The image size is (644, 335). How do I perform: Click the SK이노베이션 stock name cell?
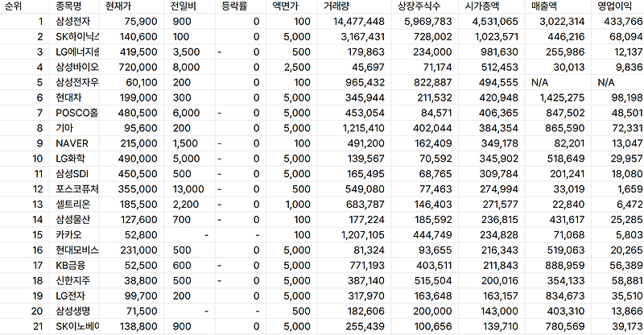[x=74, y=326]
